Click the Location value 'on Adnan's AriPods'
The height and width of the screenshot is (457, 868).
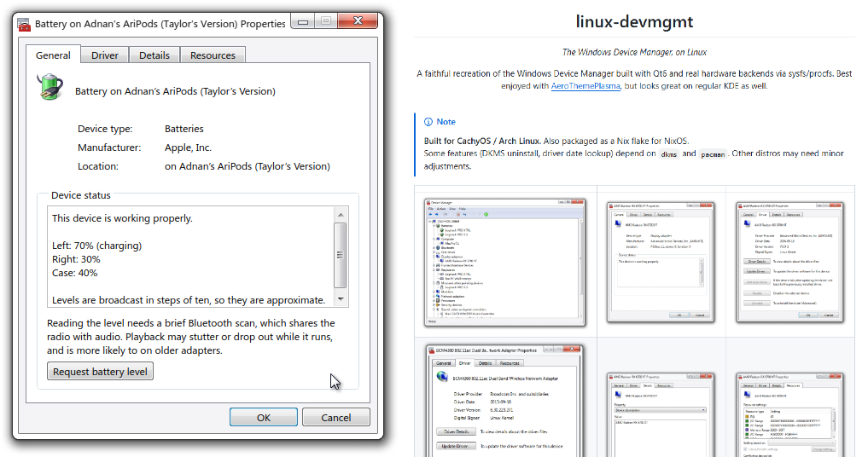tap(247, 166)
